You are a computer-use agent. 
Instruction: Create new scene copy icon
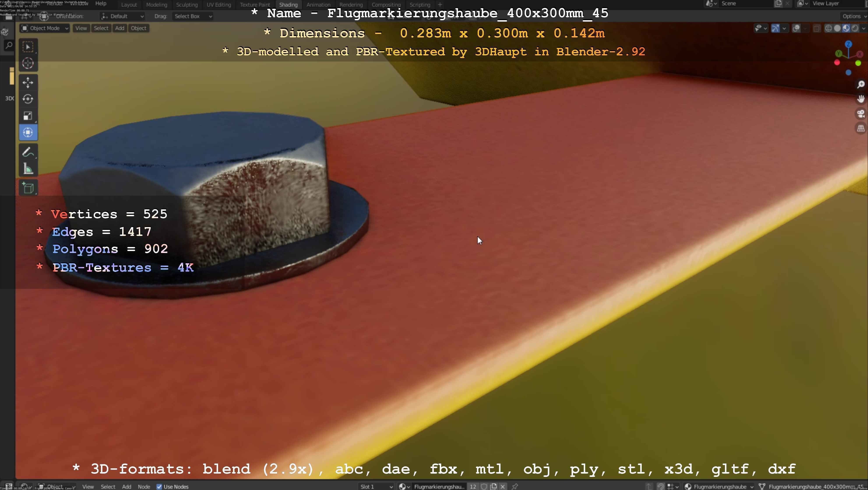point(778,4)
